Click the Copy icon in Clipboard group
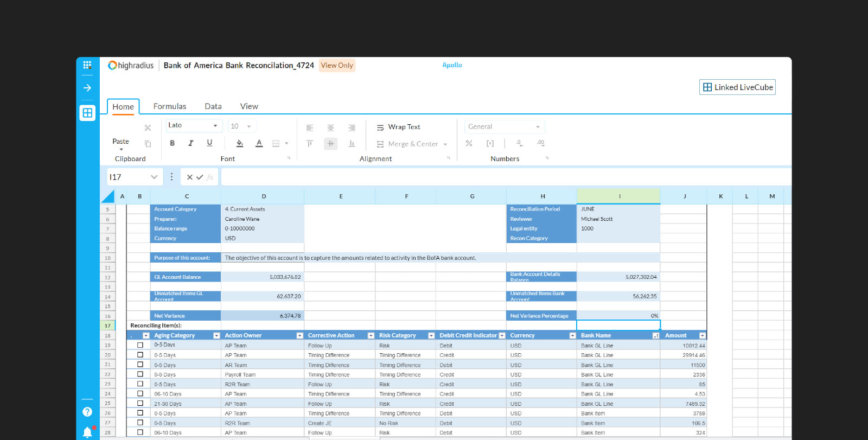This screenshot has width=868, height=440. coord(148,144)
